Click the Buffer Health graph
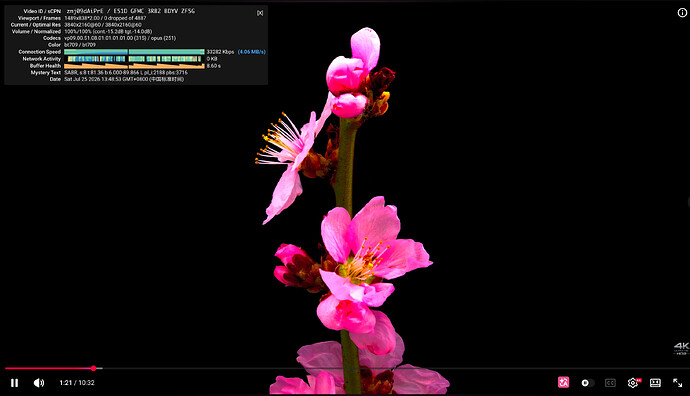This screenshot has height=396, width=690. tap(134, 66)
